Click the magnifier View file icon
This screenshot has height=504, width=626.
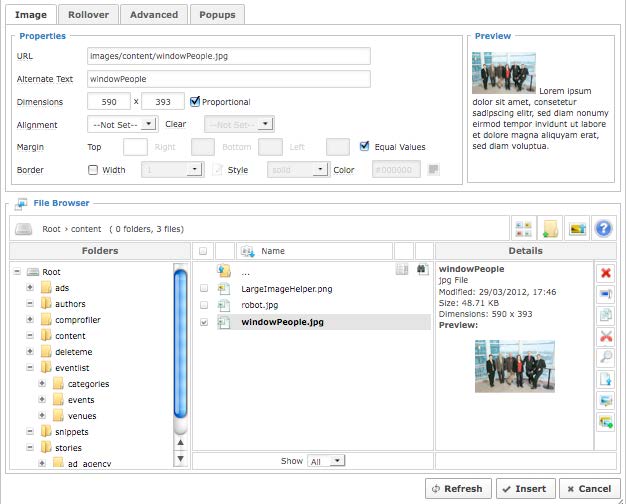[x=604, y=357]
